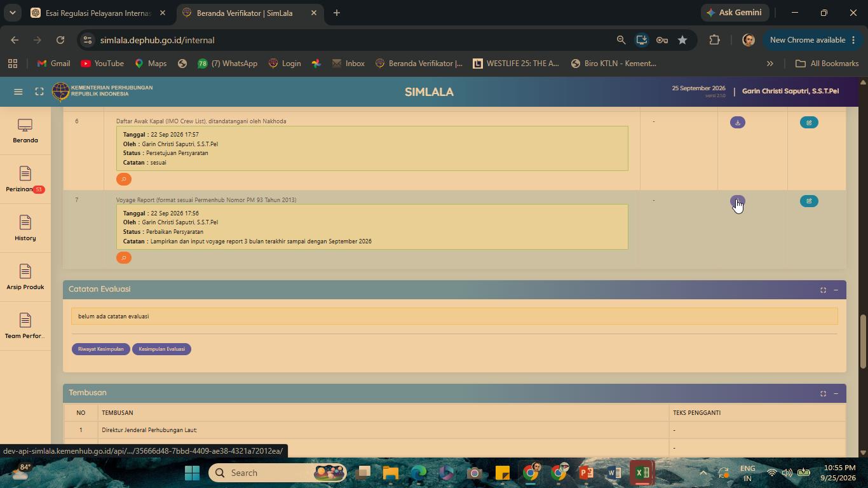Click the edit icon for Daftar Awak Kapal row
Viewport: 868px width, 488px height.
point(809,122)
